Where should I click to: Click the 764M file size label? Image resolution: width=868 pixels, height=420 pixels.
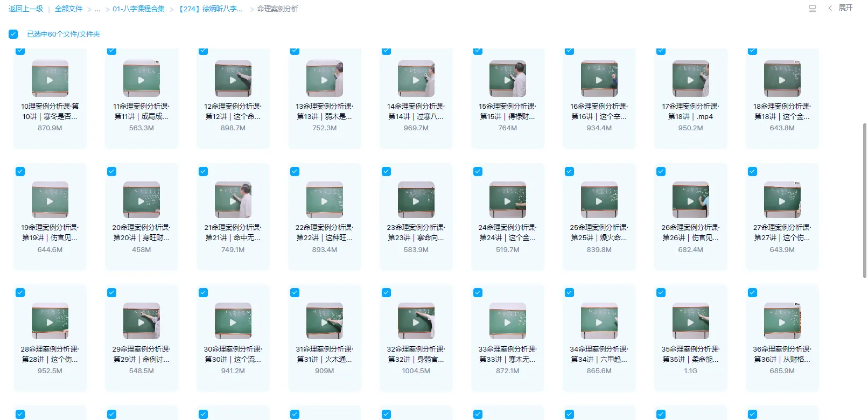click(x=507, y=128)
